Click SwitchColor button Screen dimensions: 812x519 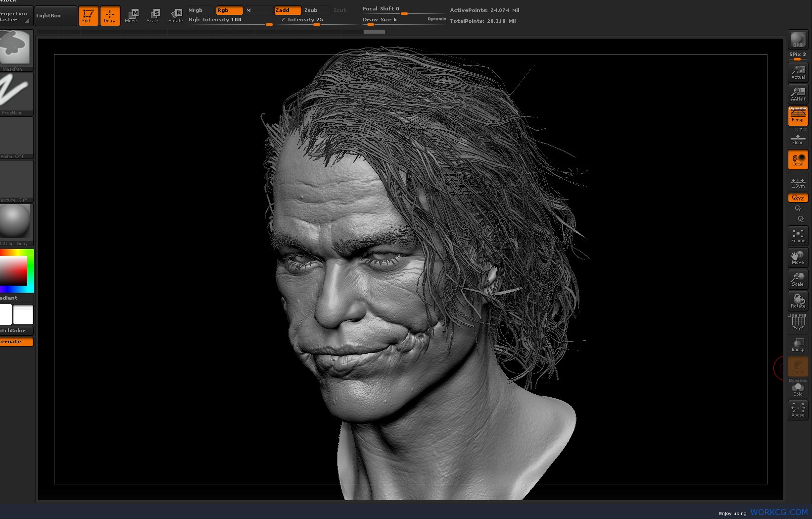16,330
